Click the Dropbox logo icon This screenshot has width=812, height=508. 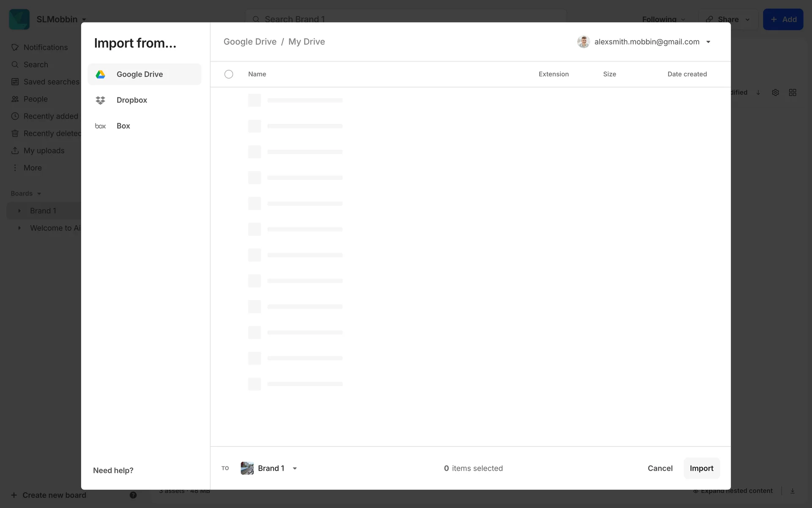point(100,100)
